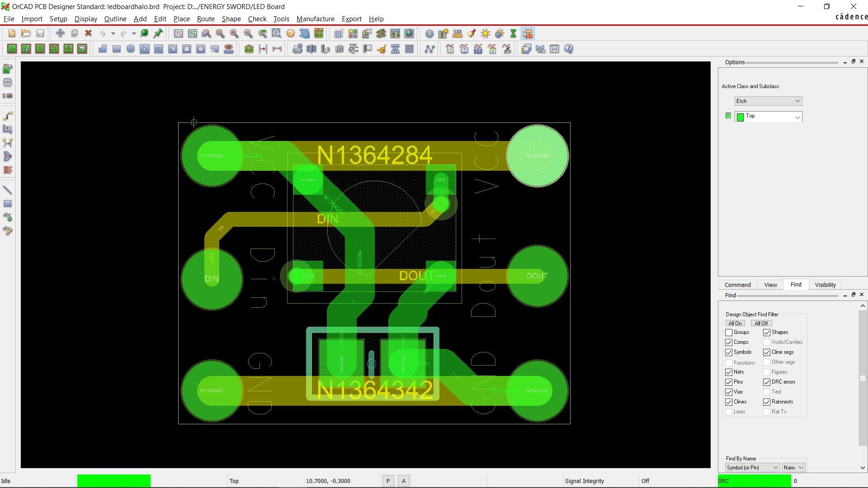Select the Show Measure ruler icon
The image size is (868, 488).
[x=458, y=33]
